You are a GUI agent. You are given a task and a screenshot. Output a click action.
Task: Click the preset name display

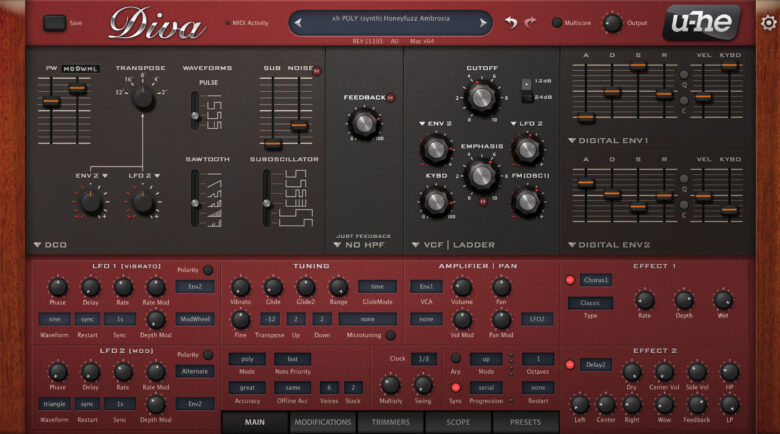click(390, 23)
